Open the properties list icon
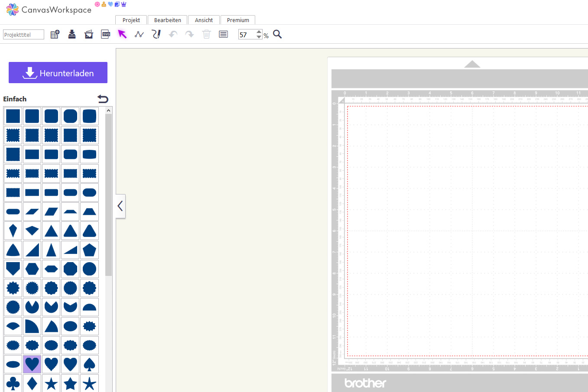 (223, 35)
